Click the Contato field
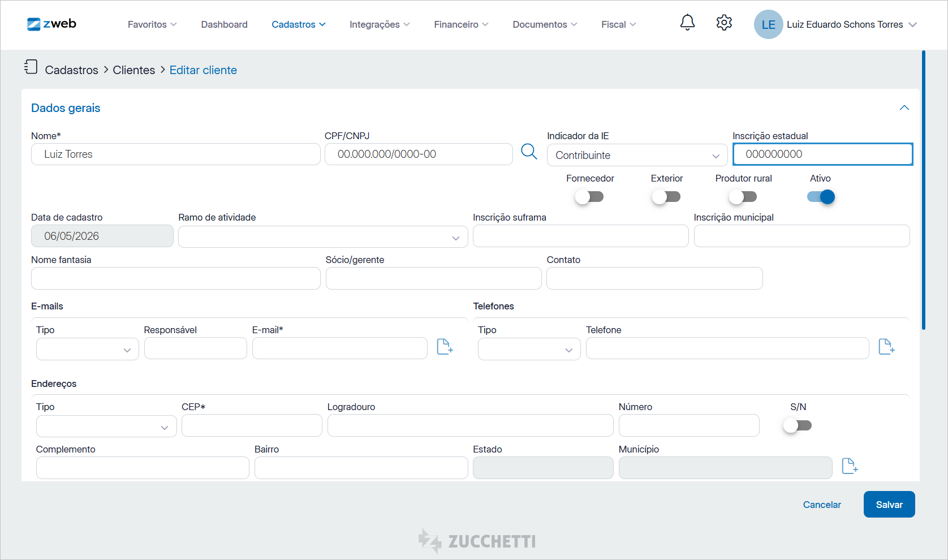Viewport: 948px width, 560px height. click(x=654, y=278)
